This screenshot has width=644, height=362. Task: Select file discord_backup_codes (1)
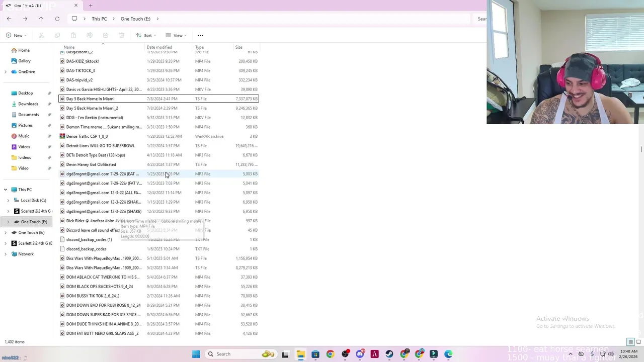(x=89, y=240)
